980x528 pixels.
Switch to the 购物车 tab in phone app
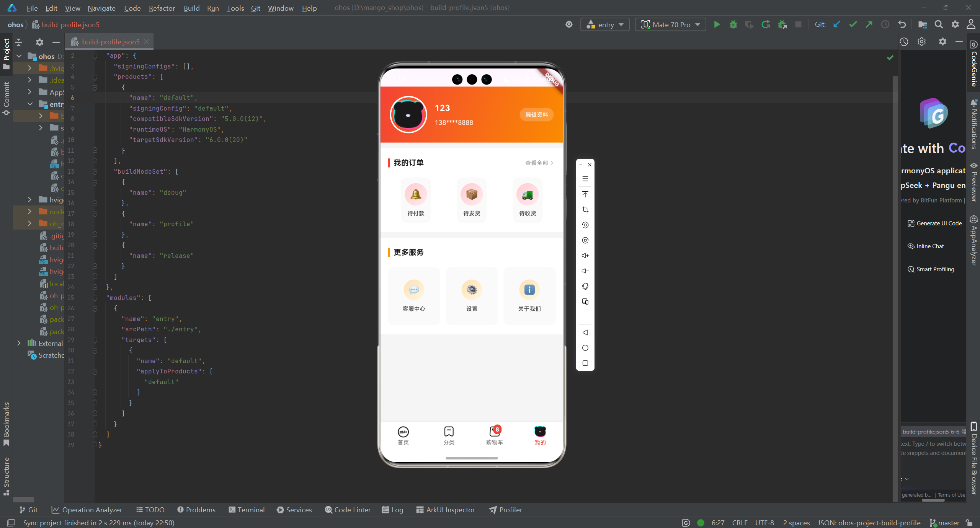click(494, 435)
